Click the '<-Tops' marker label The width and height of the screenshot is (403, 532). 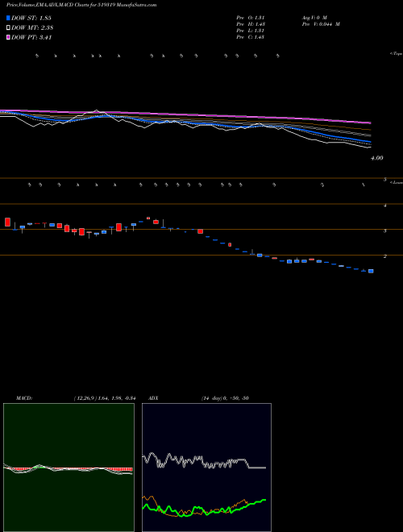point(396,54)
